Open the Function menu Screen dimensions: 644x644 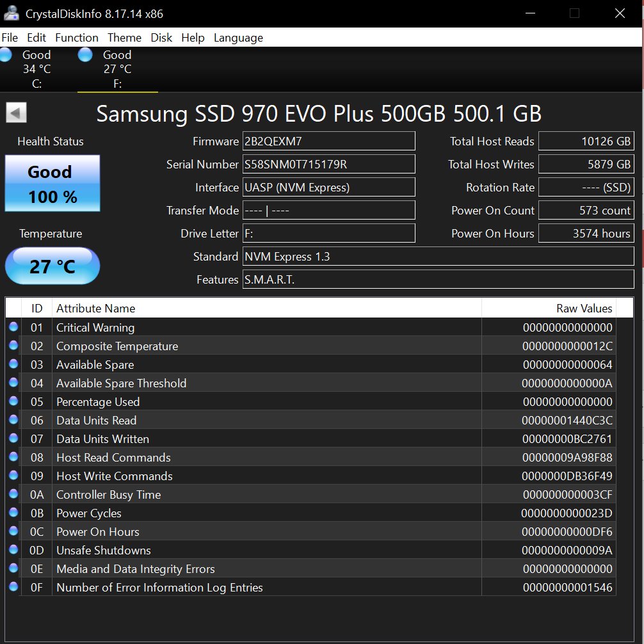77,38
